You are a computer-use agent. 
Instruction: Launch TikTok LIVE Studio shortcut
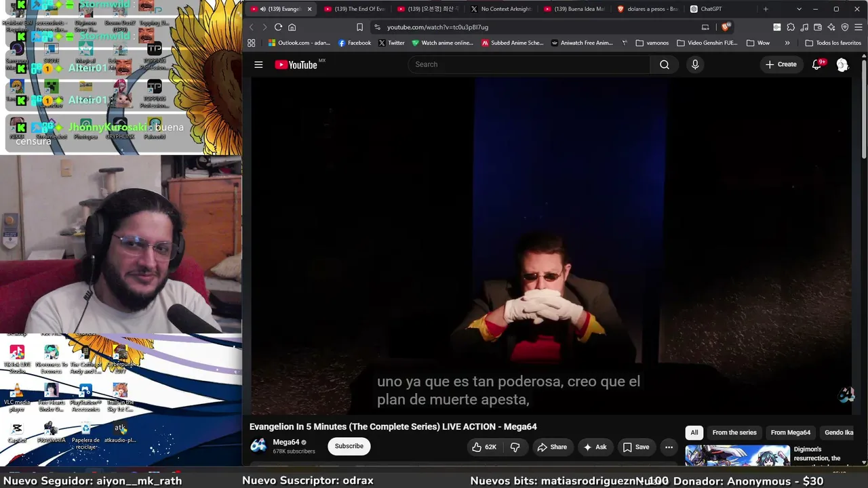click(17, 359)
